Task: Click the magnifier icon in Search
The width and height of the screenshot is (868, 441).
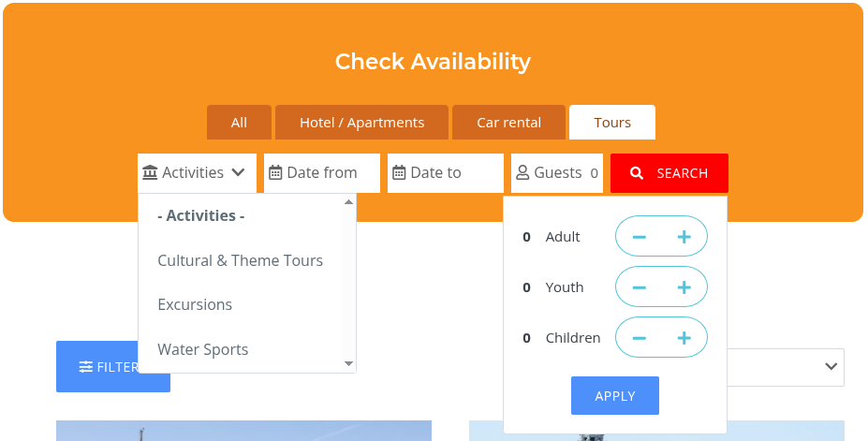Action: (x=637, y=173)
